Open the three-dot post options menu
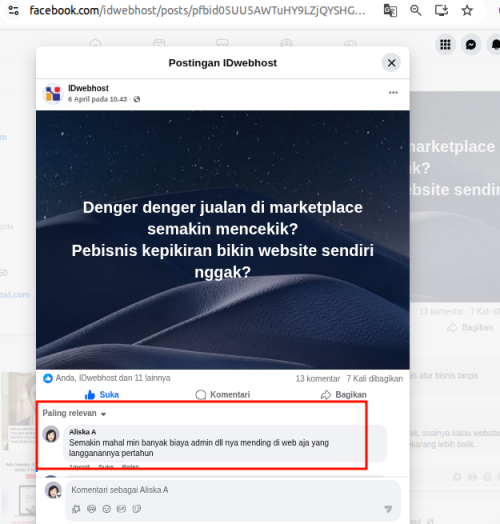The image size is (500, 524). (x=393, y=93)
